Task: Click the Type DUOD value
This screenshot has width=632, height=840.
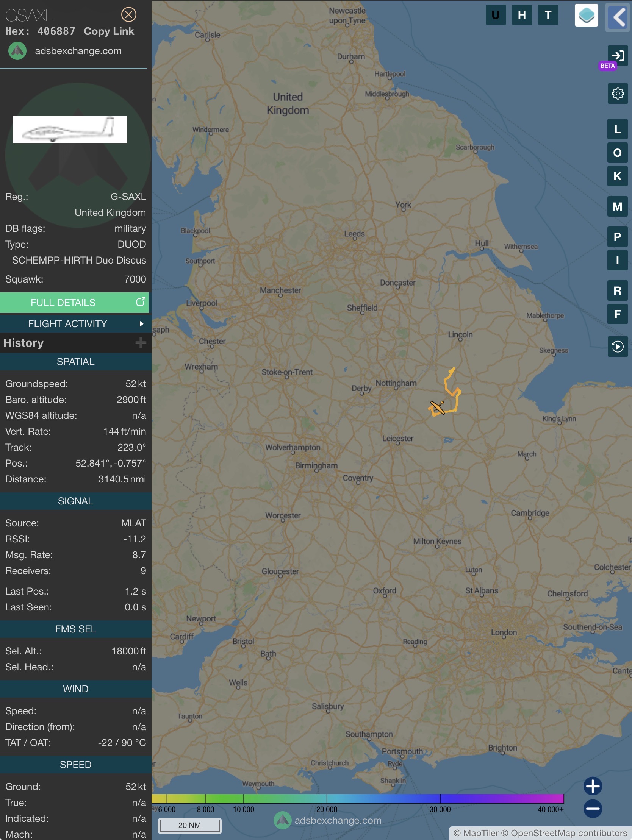Action: tap(132, 244)
